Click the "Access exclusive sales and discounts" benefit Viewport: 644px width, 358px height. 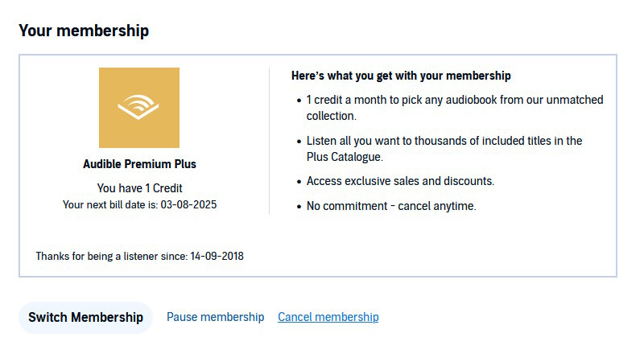400,181
